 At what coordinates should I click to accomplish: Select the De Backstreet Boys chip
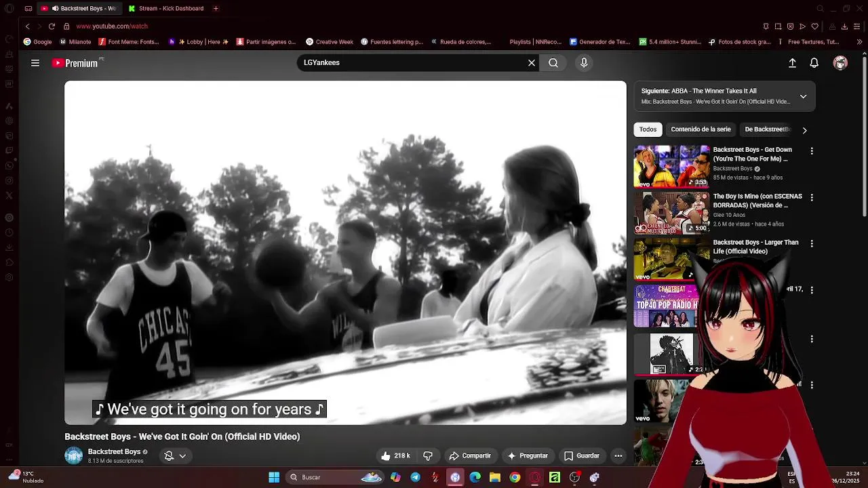coord(767,129)
